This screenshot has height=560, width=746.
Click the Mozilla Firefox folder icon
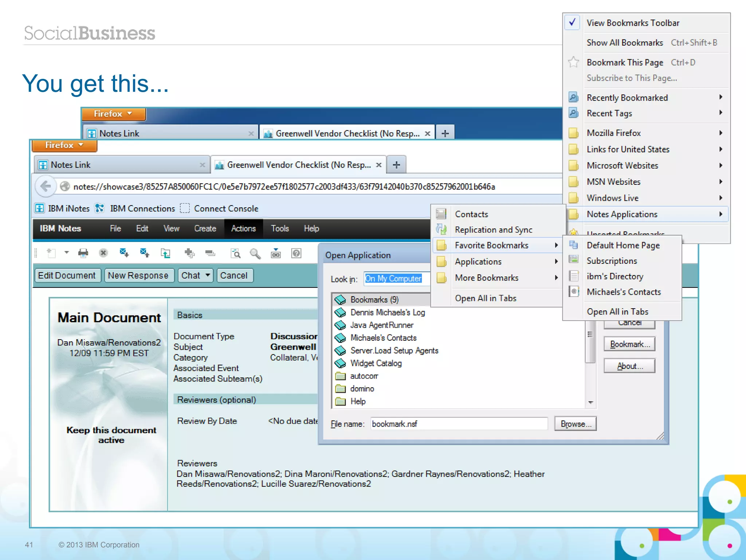[x=573, y=133]
